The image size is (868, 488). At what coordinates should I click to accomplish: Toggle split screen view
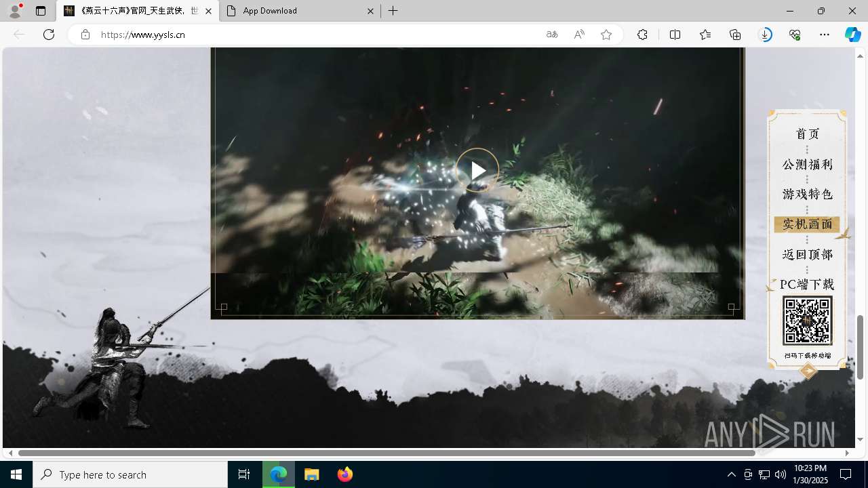pos(675,35)
